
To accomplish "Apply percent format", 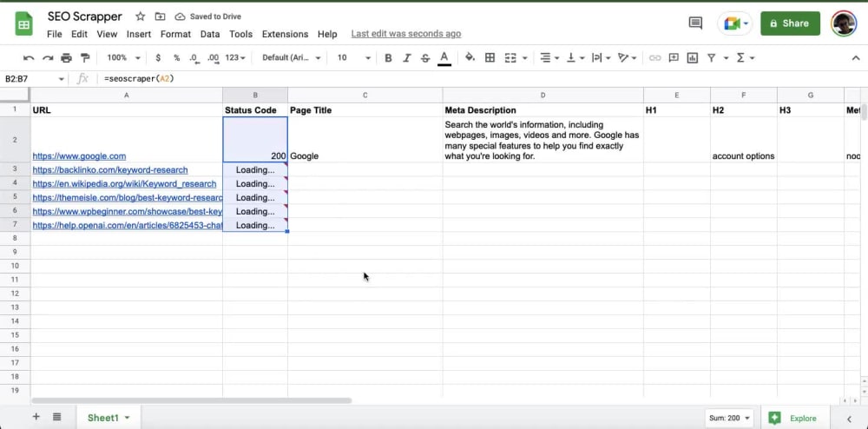I will tap(176, 57).
